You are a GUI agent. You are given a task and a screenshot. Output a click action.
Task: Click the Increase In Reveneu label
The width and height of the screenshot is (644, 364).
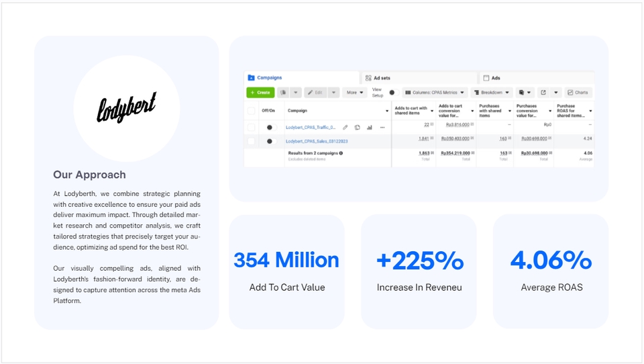419,287
